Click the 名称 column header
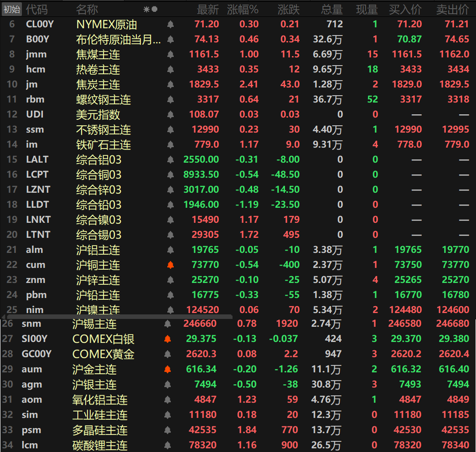This screenshot has height=452, width=476. (87, 9)
